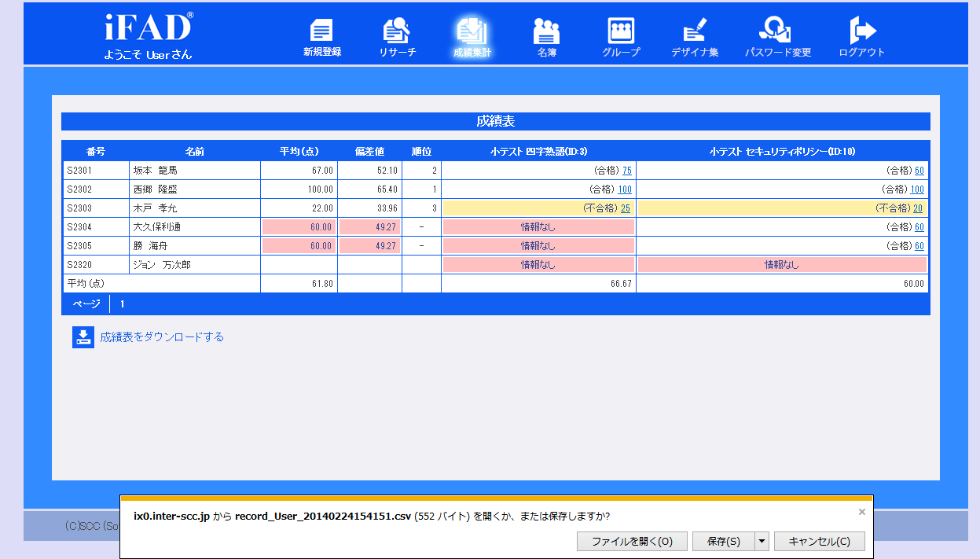Open セキュリティポリシー score 60 for 坂本 龍馬
This screenshot has height=559, width=980.
[x=919, y=171]
